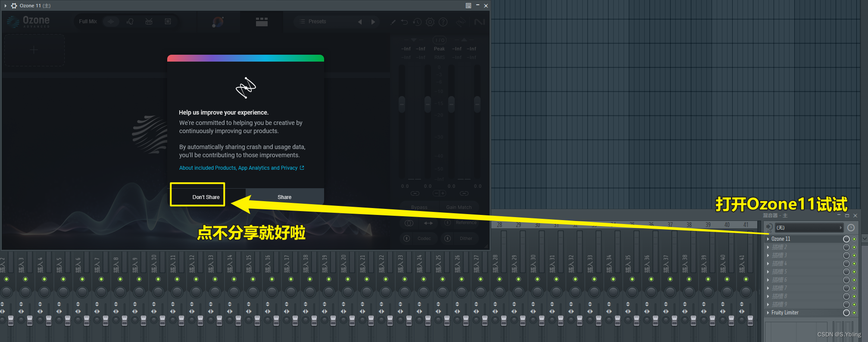The height and width of the screenshot is (342, 868).
Task: Go to next preset arrow
Action: pos(373,22)
